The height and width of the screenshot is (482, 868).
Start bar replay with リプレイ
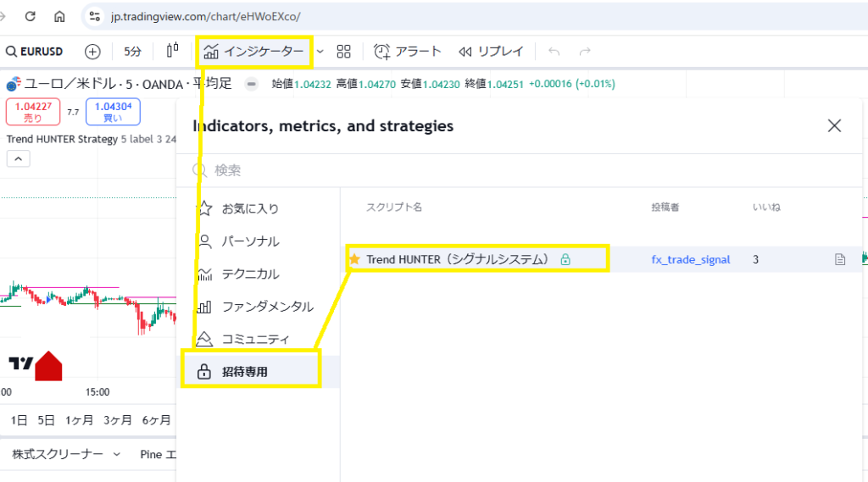click(491, 52)
